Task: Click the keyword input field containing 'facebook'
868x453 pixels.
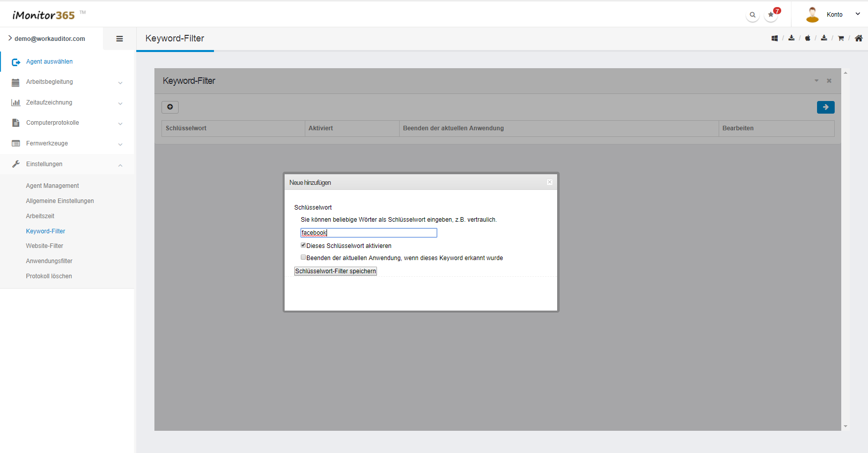Action: coord(368,233)
